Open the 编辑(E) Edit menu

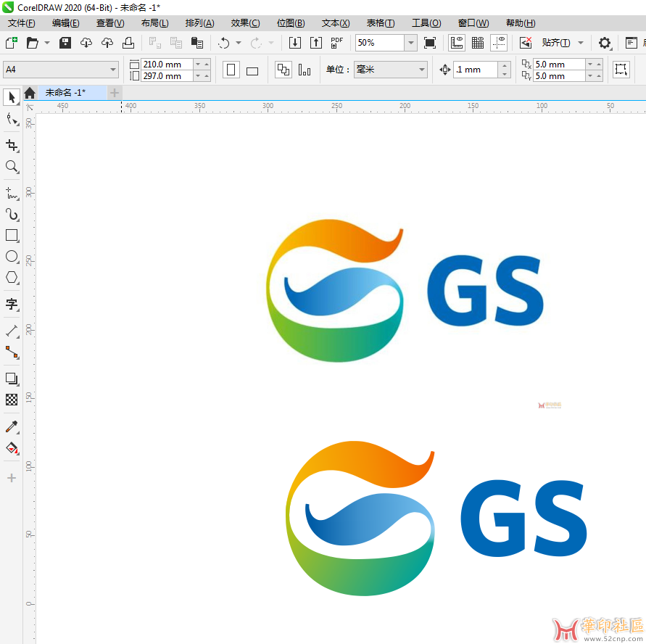(x=65, y=23)
